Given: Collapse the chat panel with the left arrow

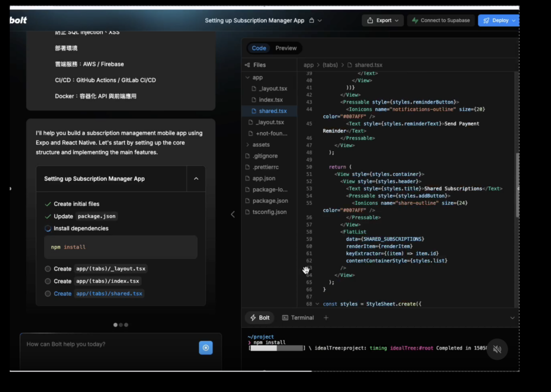Looking at the screenshot, I should coord(232,214).
